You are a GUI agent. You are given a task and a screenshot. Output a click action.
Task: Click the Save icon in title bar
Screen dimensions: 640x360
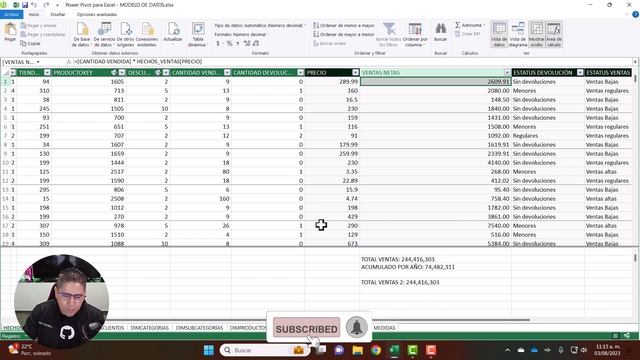point(24,5)
